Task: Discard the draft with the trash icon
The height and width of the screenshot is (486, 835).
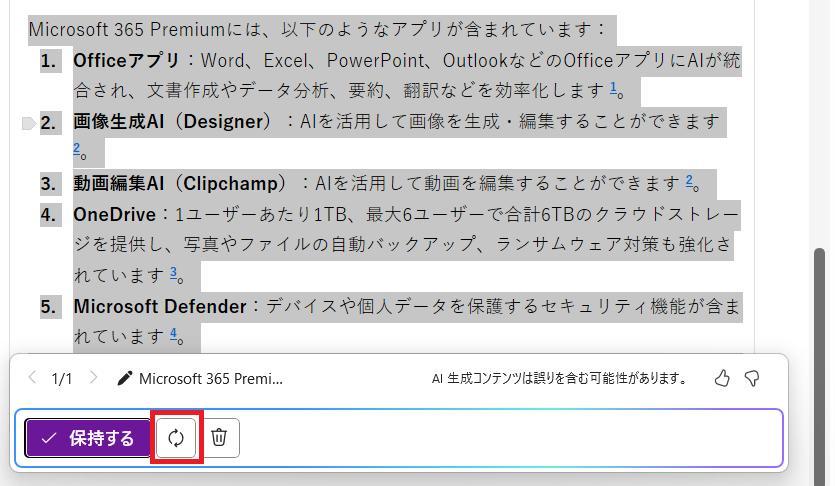Action: 219,438
